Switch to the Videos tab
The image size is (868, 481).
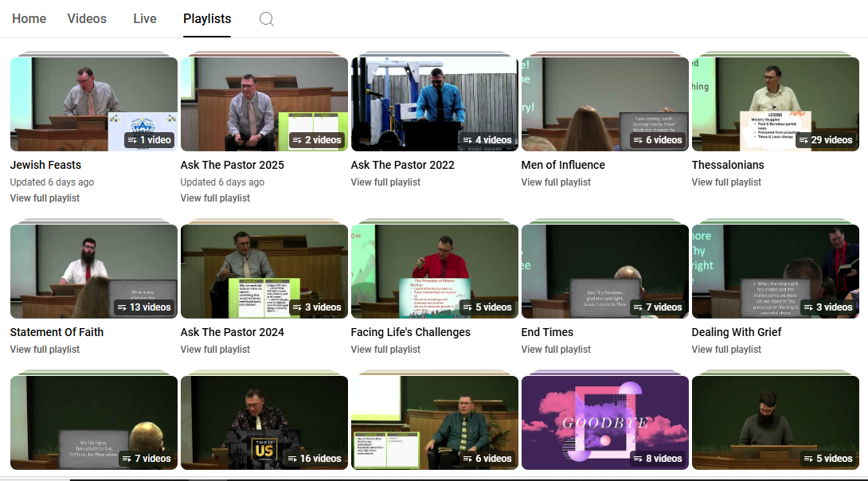pyautogui.click(x=87, y=19)
